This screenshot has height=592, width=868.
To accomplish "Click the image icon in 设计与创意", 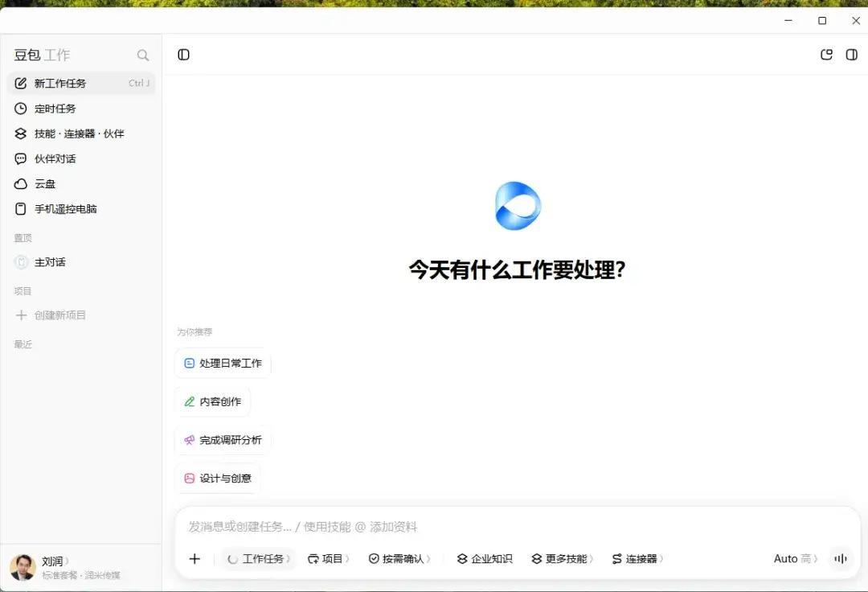I will [190, 478].
